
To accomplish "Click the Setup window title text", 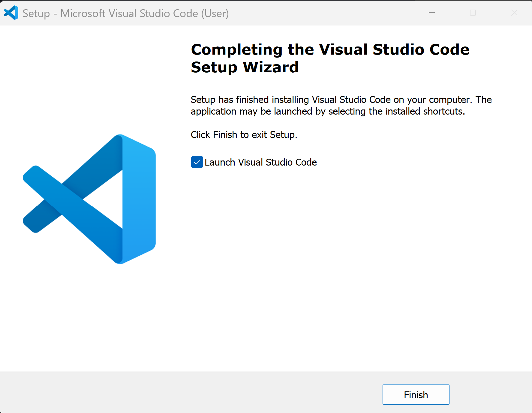I will tap(126, 13).
